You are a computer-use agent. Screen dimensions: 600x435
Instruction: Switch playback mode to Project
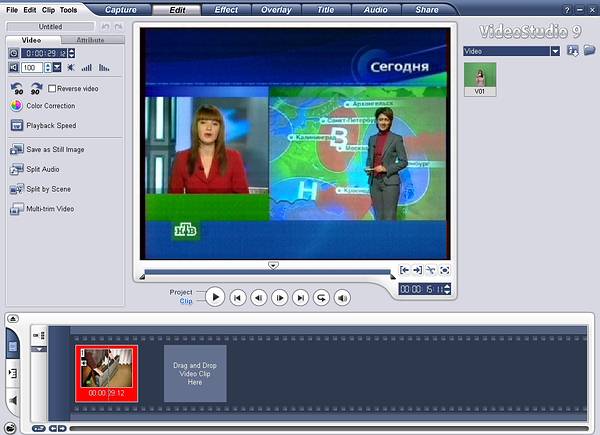pos(181,292)
